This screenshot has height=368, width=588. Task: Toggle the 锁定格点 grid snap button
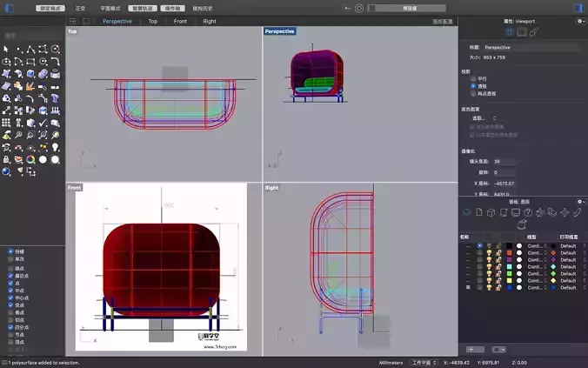[50, 8]
